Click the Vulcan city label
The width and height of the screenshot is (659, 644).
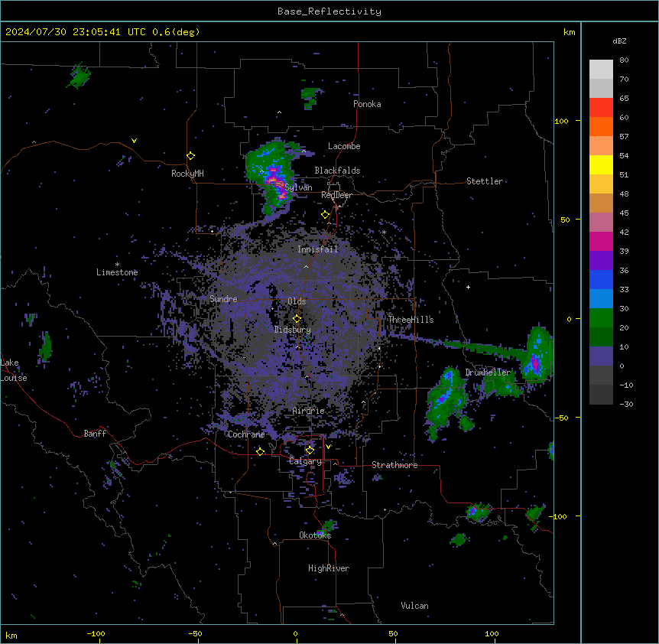414,606
